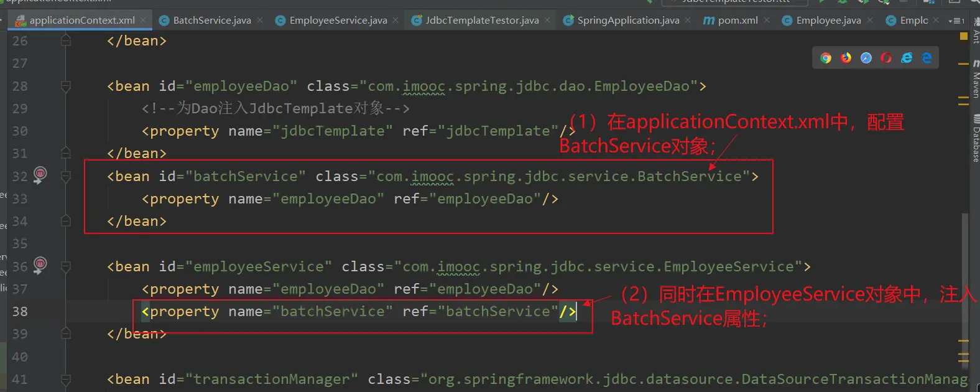Close the EmployeeService.java tab

point(395,21)
